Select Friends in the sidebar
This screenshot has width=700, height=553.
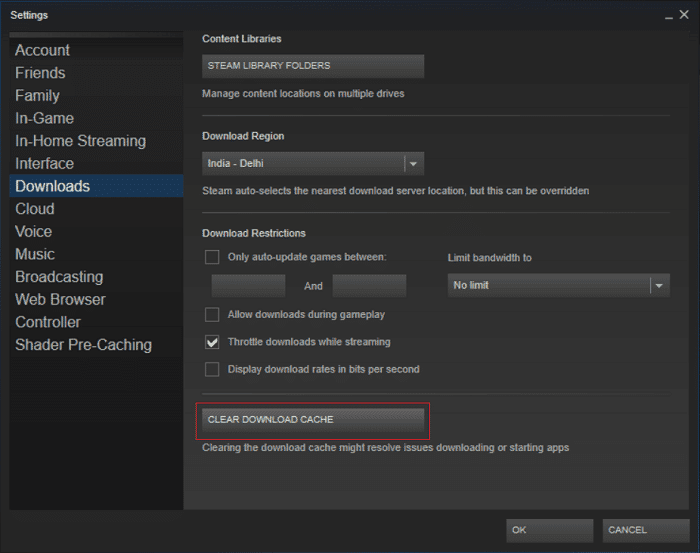click(40, 73)
